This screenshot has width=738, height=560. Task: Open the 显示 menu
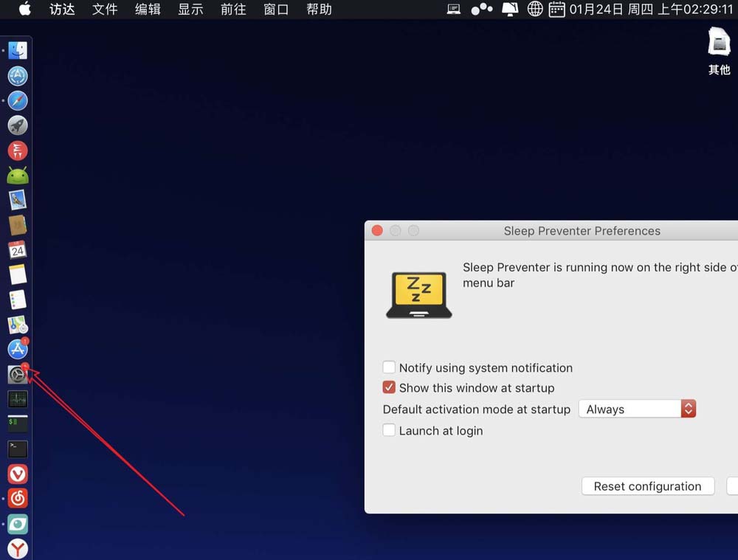pyautogui.click(x=190, y=9)
